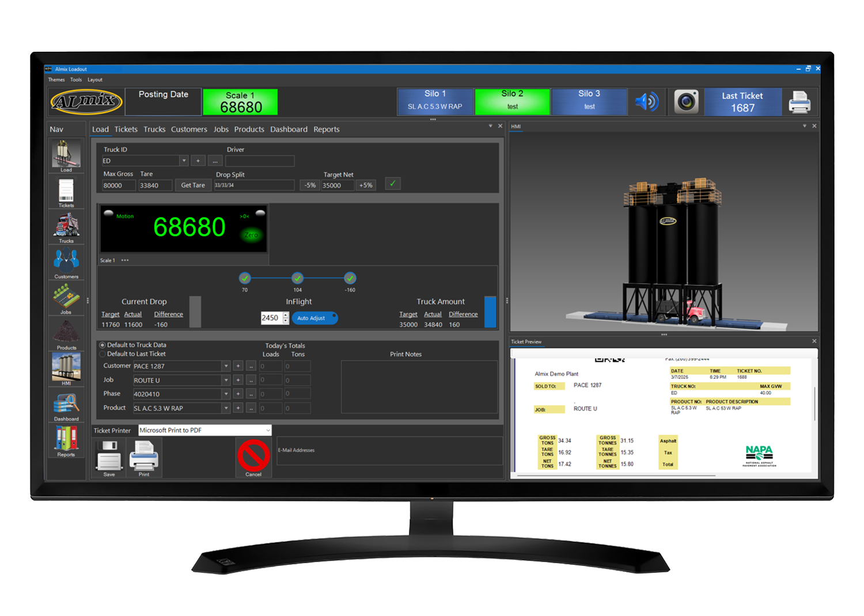Mute audio with the speaker icon
Image resolution: width=864 pixels, height=616 pixels.
pos(646,101)
